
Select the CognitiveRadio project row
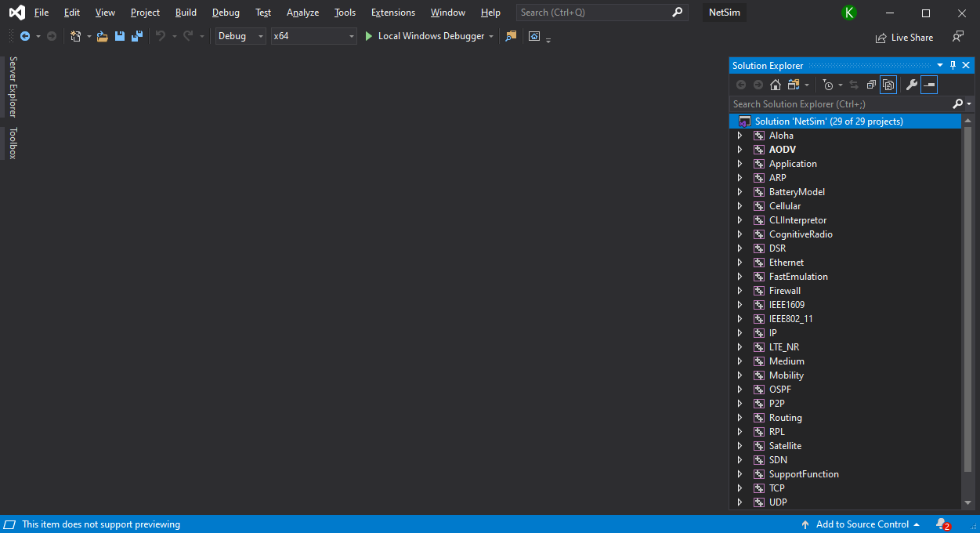[x=845, y=234]
